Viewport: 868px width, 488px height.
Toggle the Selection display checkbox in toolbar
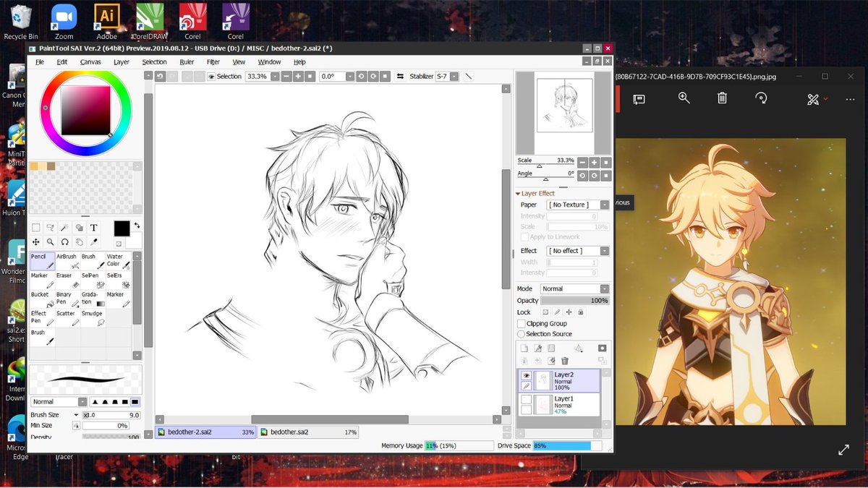point(212,77)
